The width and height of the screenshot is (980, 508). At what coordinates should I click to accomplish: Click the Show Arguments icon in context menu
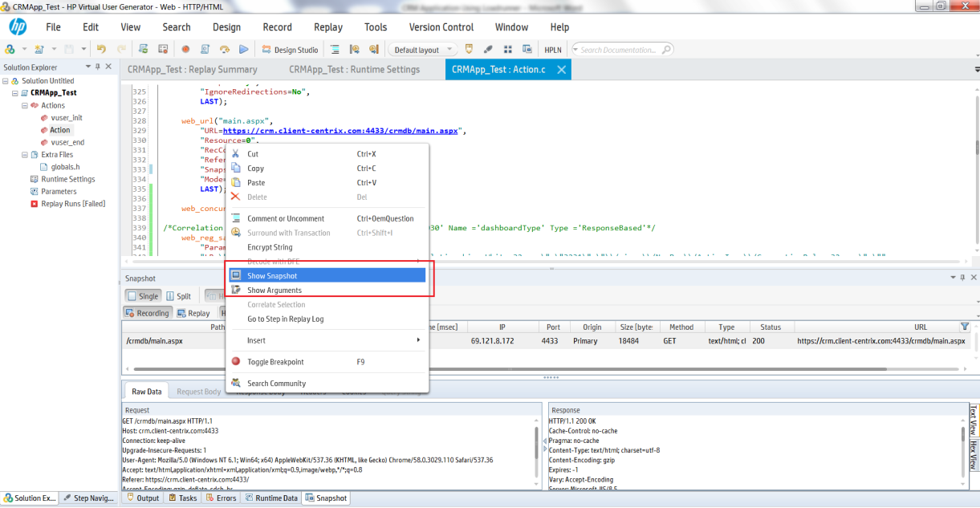tap(236, 290)
